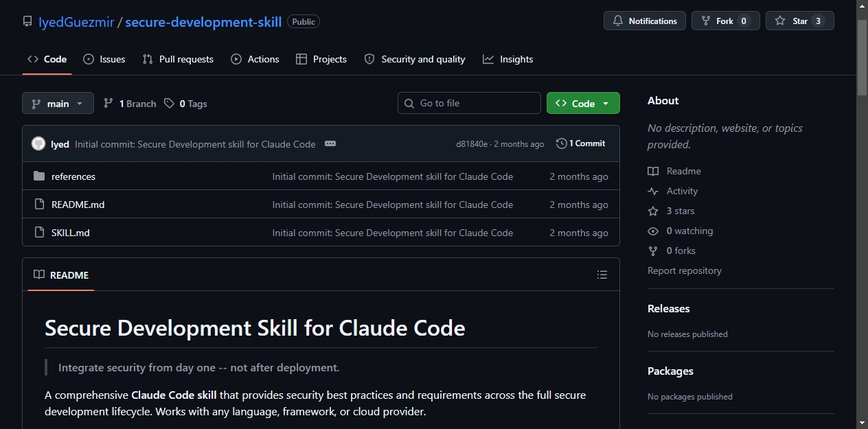Click the book icon beside README tab

tap(39, 275)
